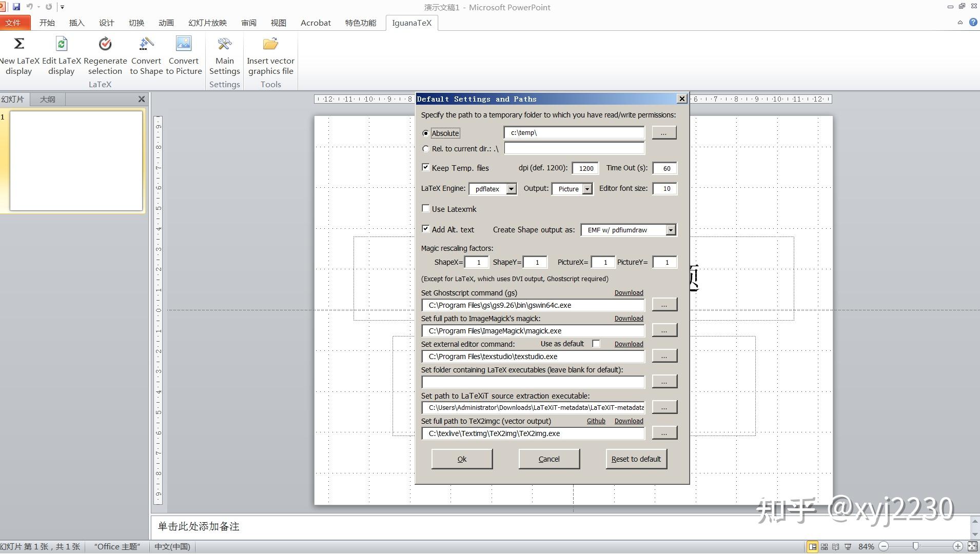
Task: Click the Edit LaTeX display icon
Action: (62, 44)
